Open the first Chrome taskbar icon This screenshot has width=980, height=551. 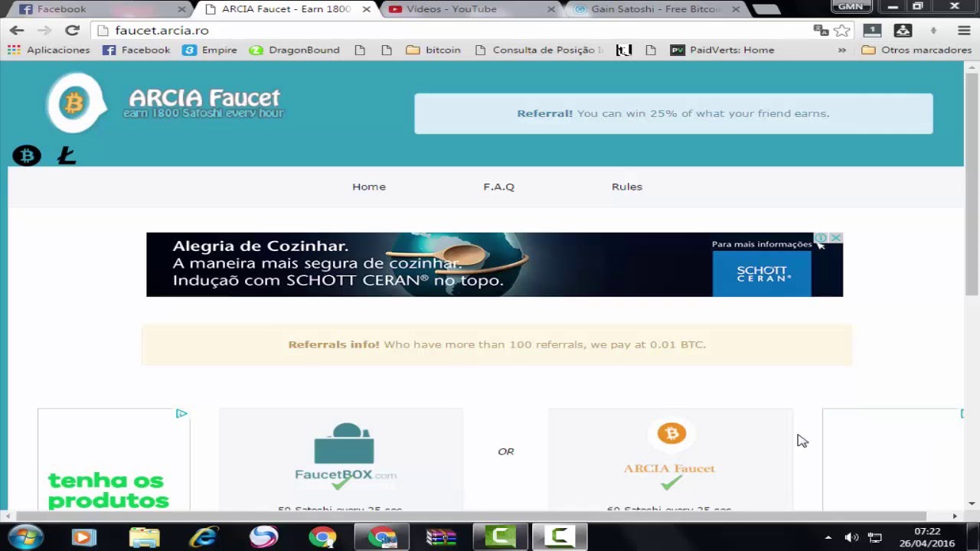click(322, 536)
